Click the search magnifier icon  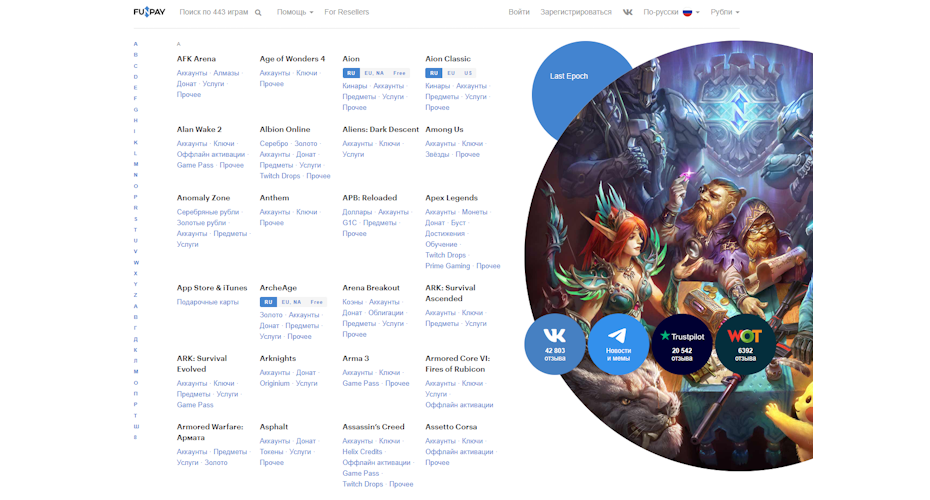258,12
